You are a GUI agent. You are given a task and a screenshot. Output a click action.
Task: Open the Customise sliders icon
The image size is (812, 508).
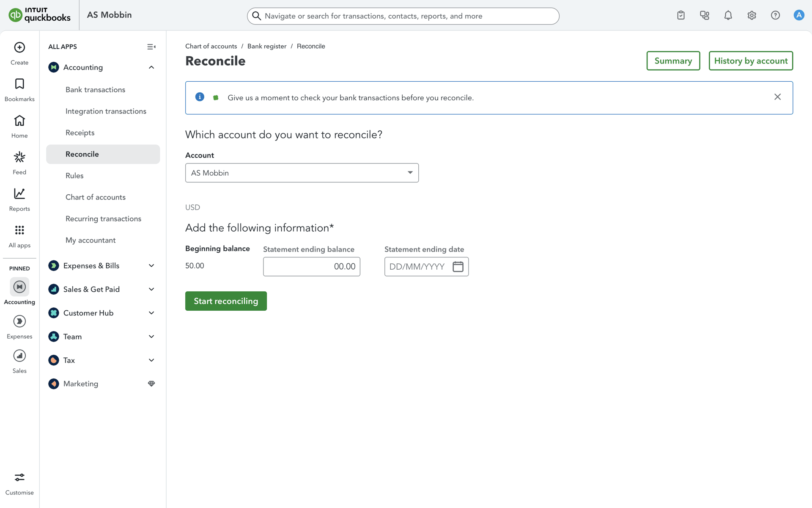[x=19, y=478]
